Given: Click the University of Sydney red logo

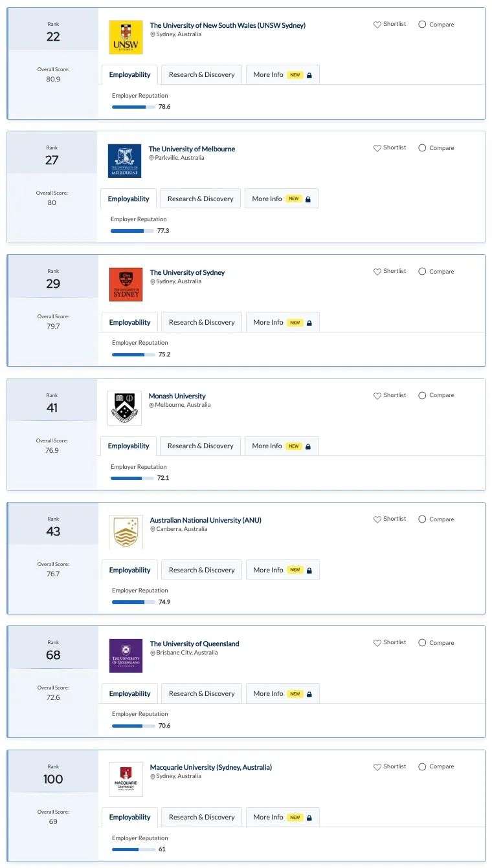Looking at the screenshot, I should (126, 285).
